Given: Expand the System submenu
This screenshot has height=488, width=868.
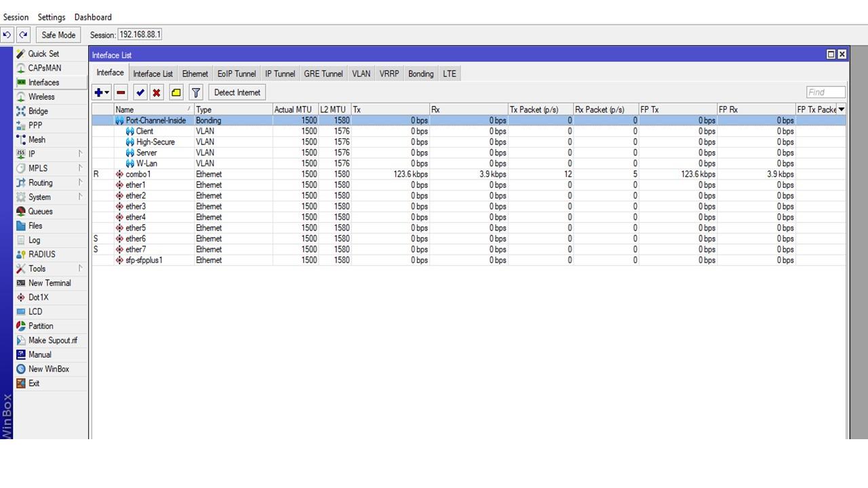Looking at the screenshot, I should click(x=51, y=197).
